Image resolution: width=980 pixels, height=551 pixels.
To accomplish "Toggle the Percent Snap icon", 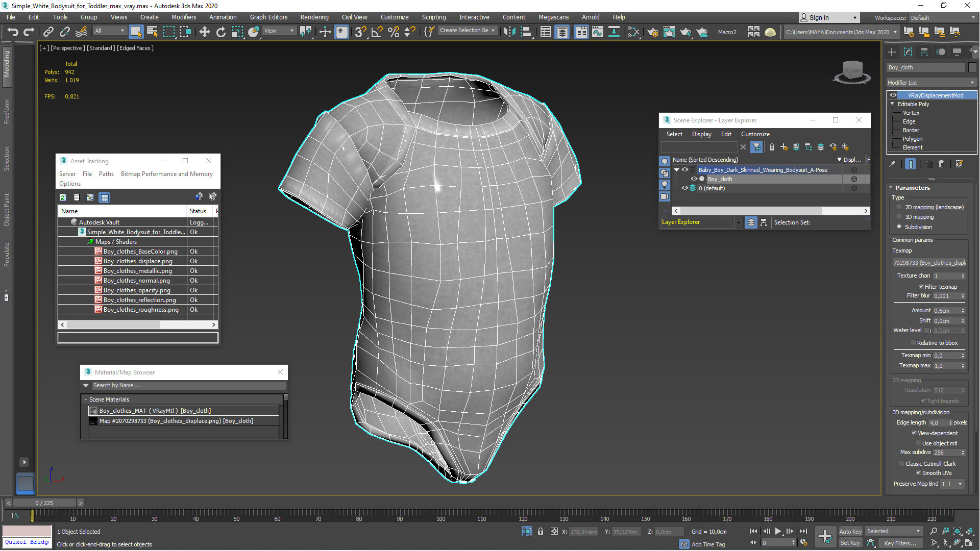I will 393,32.
